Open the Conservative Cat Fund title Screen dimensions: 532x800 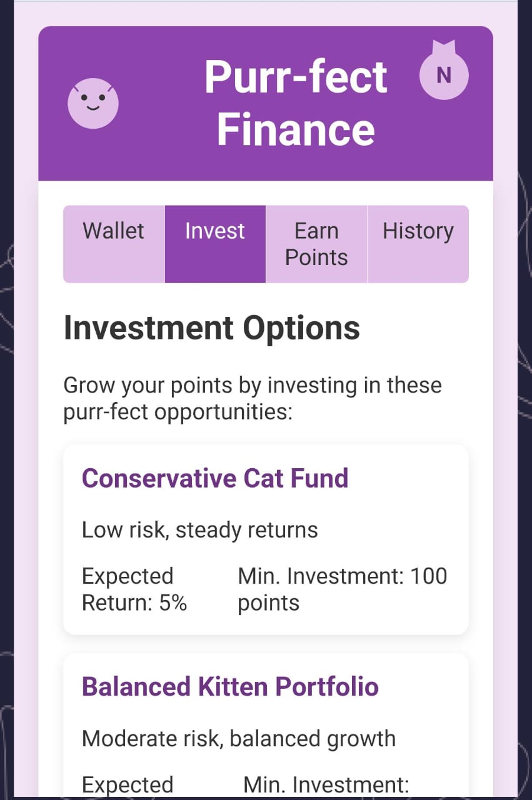tap(214, 478)
